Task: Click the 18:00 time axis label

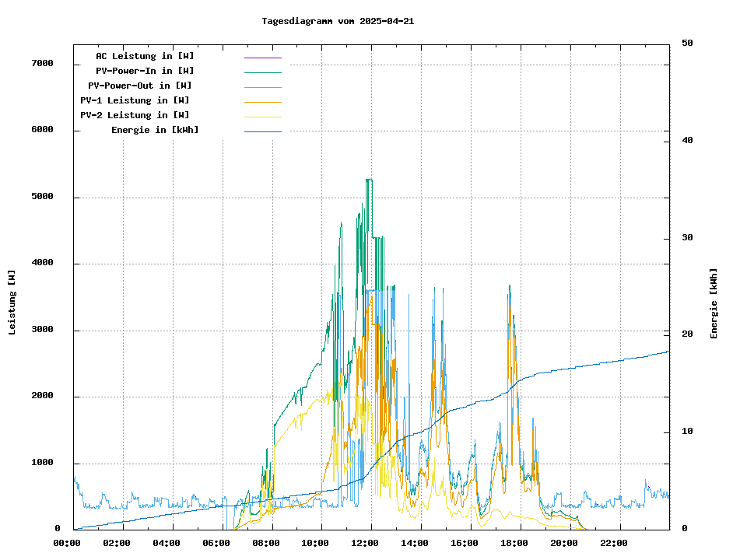Action: point(515,543)
